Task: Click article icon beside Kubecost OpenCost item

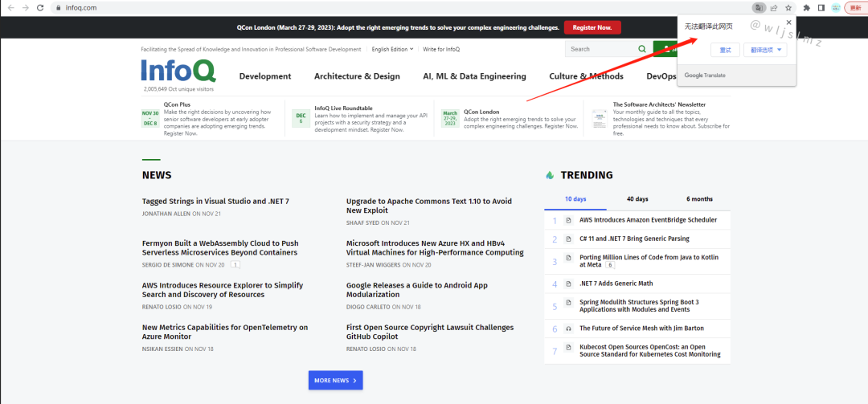Action: click(568, 348)
